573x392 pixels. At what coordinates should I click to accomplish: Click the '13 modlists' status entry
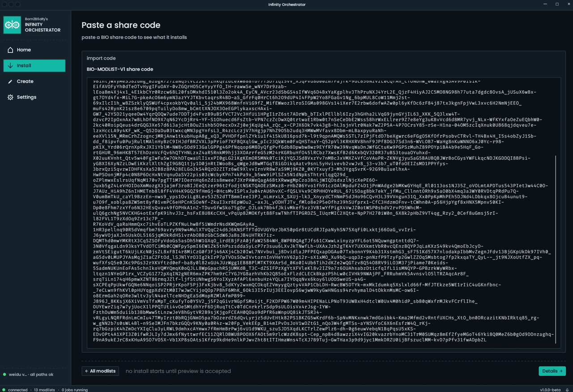point(44,390)
